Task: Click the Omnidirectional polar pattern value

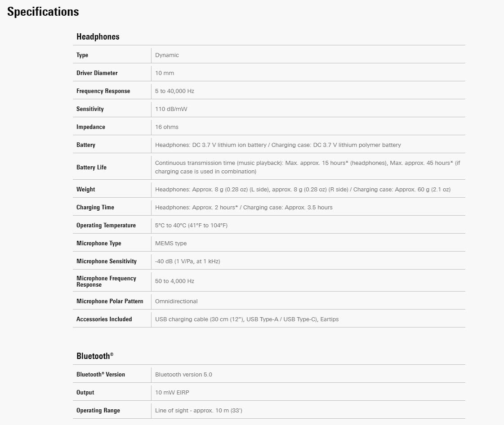Action: (176, 301)
